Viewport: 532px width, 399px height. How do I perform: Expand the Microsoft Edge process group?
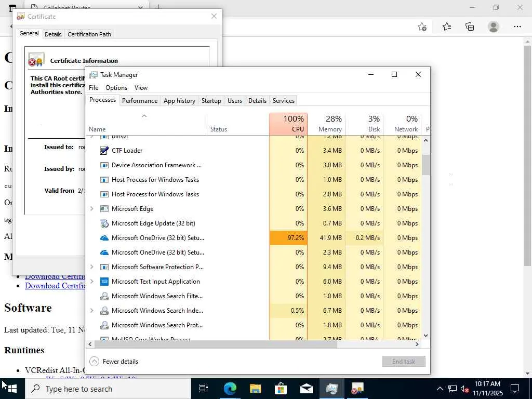point(91,209)
